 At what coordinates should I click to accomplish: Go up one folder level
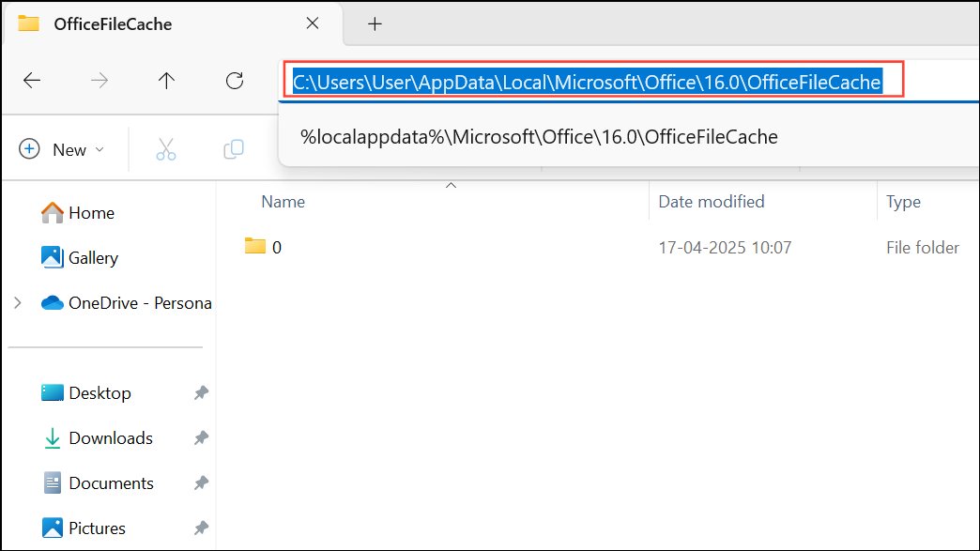coord(167,81)
